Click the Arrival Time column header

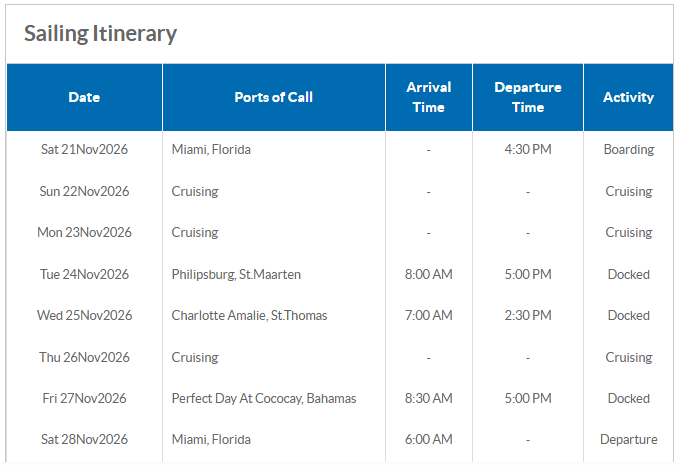(428, 97)
